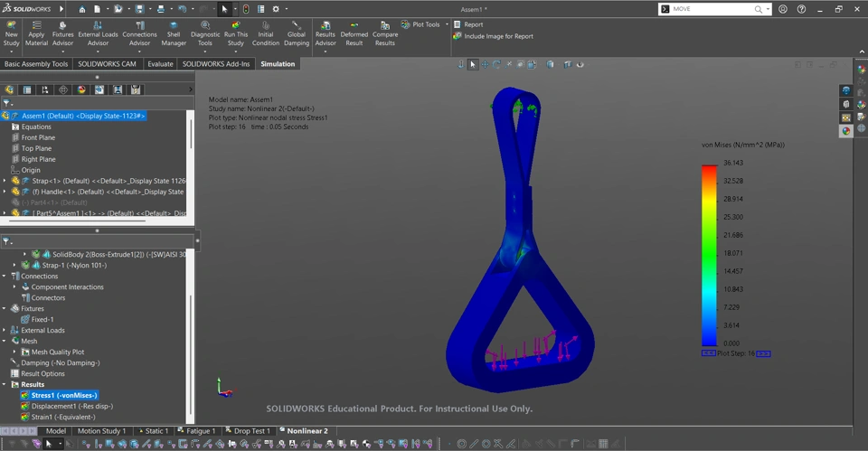
Task: Toggle the Deformed Result view
Action: point(354,33)
